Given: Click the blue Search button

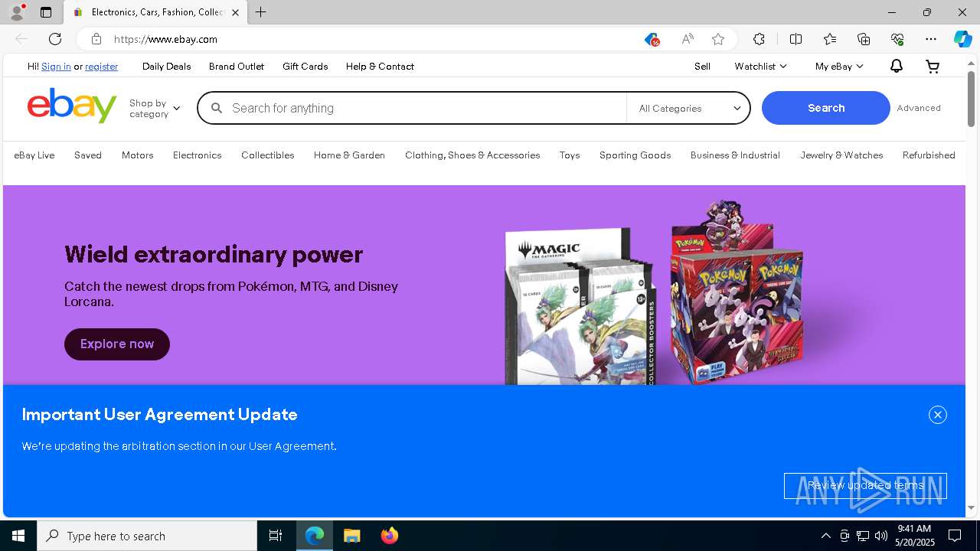Looking at the screenshot, I should (826, 108).
